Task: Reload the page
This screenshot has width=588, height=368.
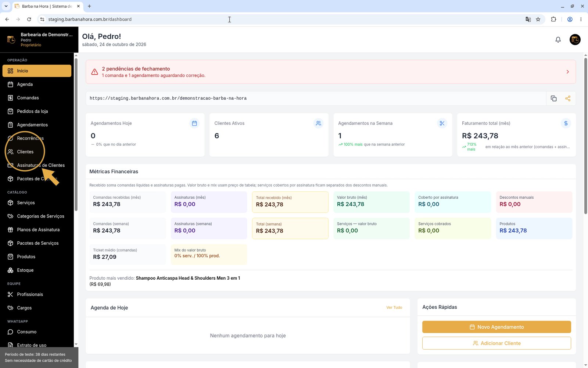Action: pyautogui.click(x=29, y=20)
